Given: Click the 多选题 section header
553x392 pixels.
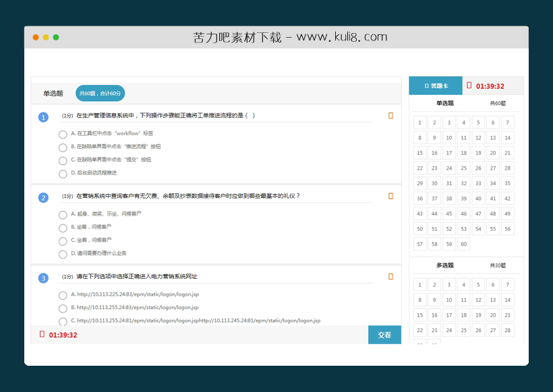Looking at the screenshot, I should click(446, 265).
